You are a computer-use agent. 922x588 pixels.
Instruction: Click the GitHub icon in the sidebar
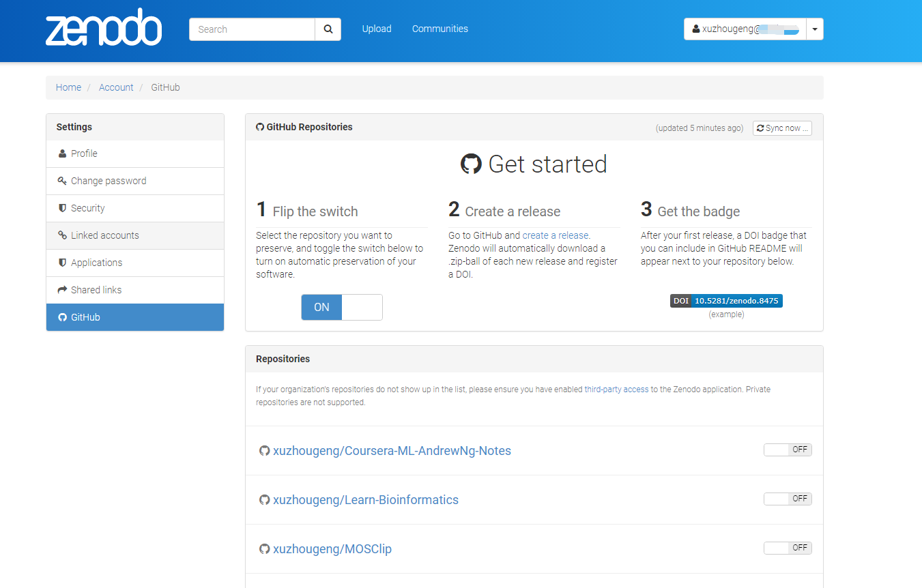(x=62, y=317)
